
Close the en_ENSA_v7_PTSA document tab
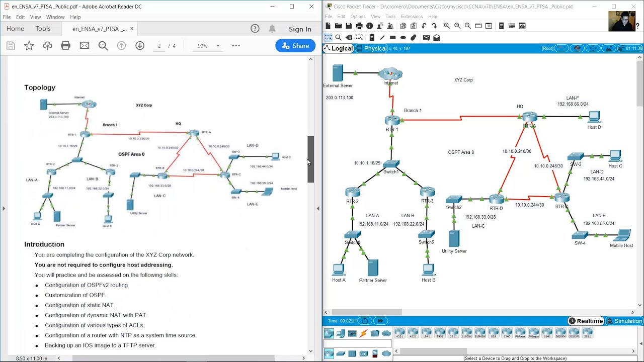[132, 29]
